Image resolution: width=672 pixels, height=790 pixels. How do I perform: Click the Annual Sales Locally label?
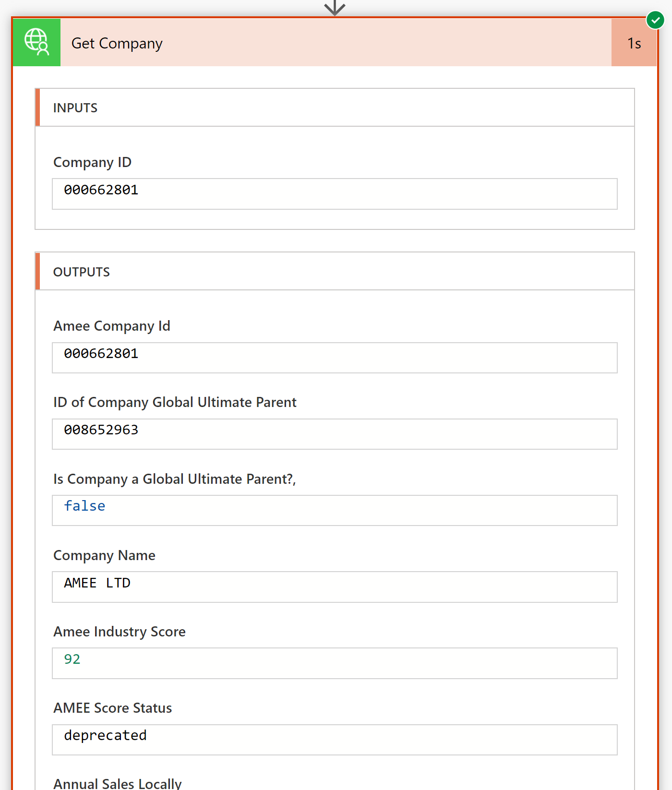click(118, 783)
